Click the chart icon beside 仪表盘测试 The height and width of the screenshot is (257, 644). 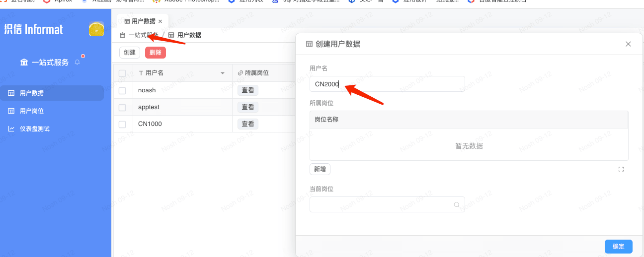11,129
